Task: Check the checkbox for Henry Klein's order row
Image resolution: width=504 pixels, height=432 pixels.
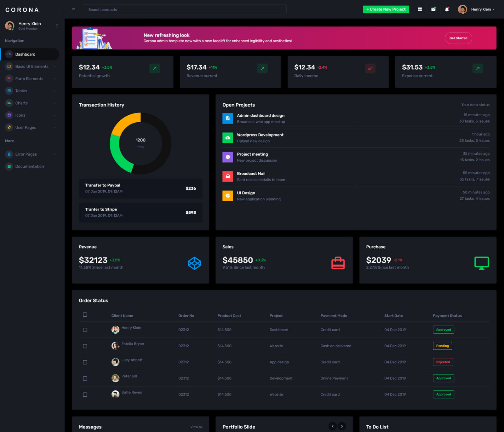Action: pos(85,330)
